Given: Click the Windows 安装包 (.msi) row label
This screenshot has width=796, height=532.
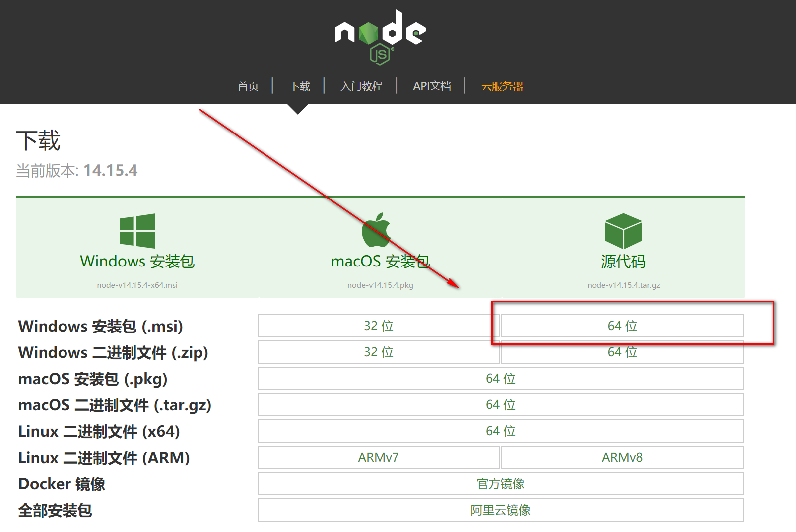Looking at the screenshot, I should 101,326.
